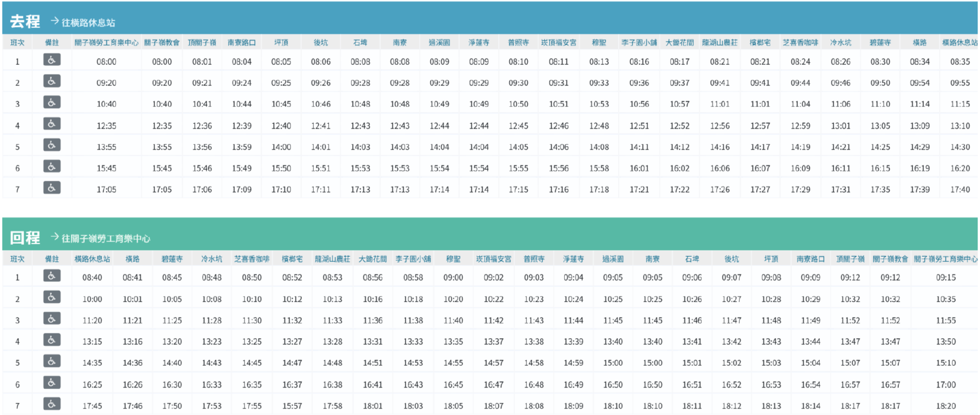
Task: Click the wheelchair icon for 回程 08:40 departure
Action: [52, 276]
